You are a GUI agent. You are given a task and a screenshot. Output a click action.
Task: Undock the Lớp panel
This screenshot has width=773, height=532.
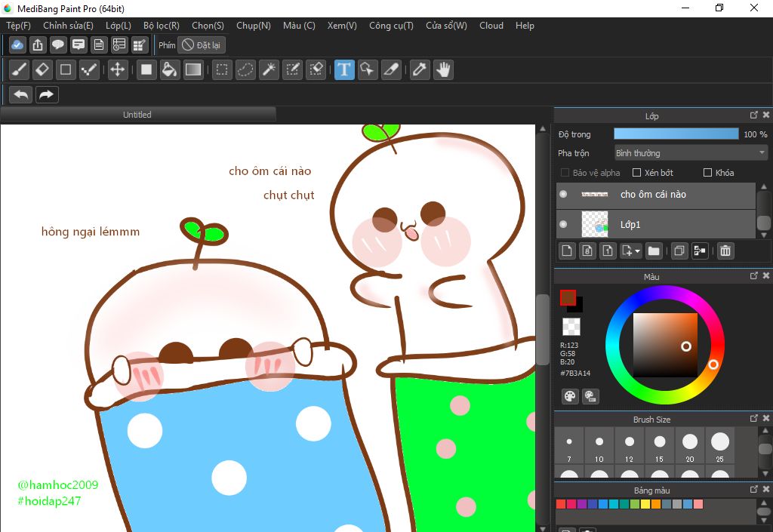[x=754, y=115]
